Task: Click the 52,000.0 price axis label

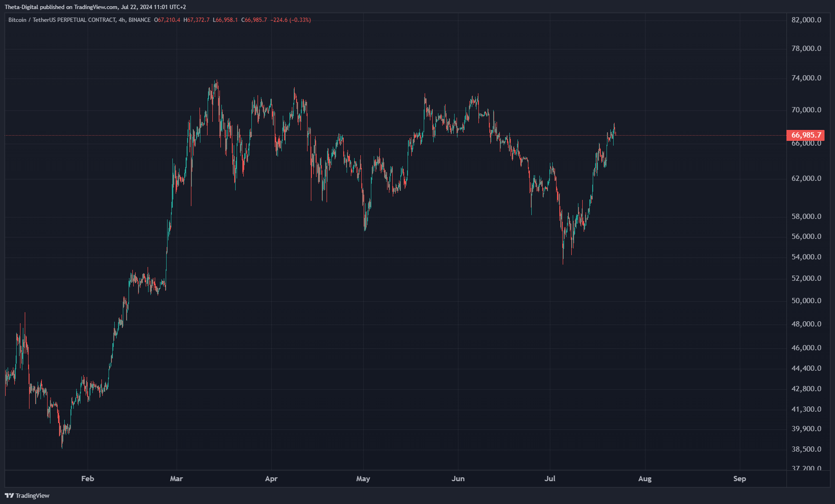Action: pos(806,278)
